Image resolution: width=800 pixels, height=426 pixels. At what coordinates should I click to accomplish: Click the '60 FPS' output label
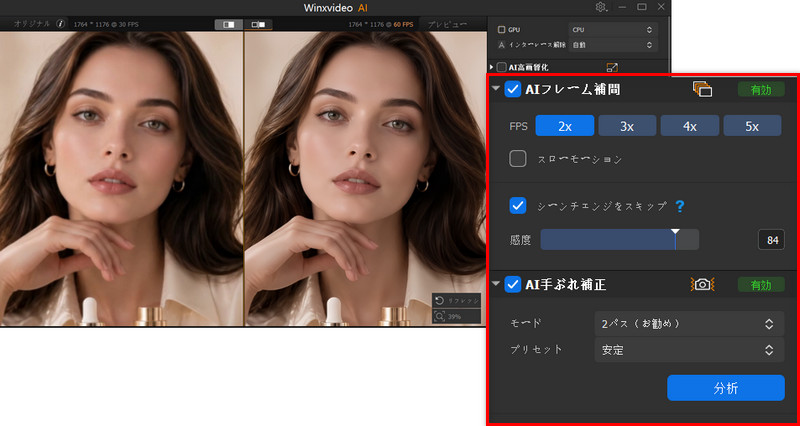click(404, 24)
